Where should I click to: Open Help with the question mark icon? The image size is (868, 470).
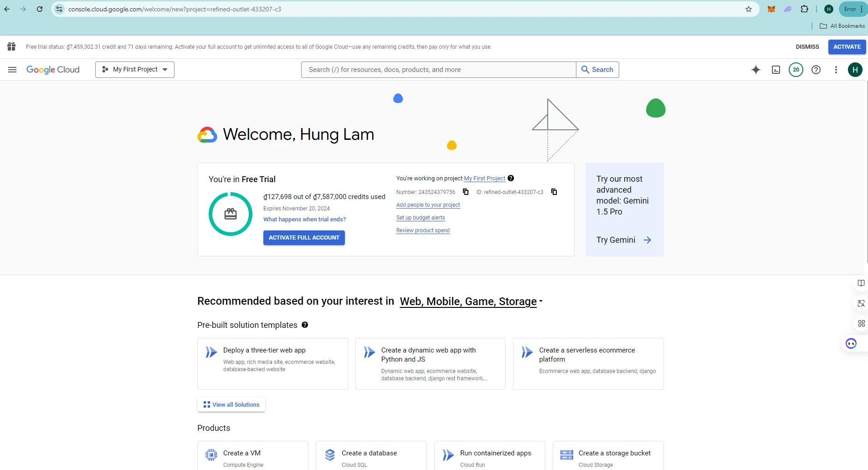coord(816,69)
